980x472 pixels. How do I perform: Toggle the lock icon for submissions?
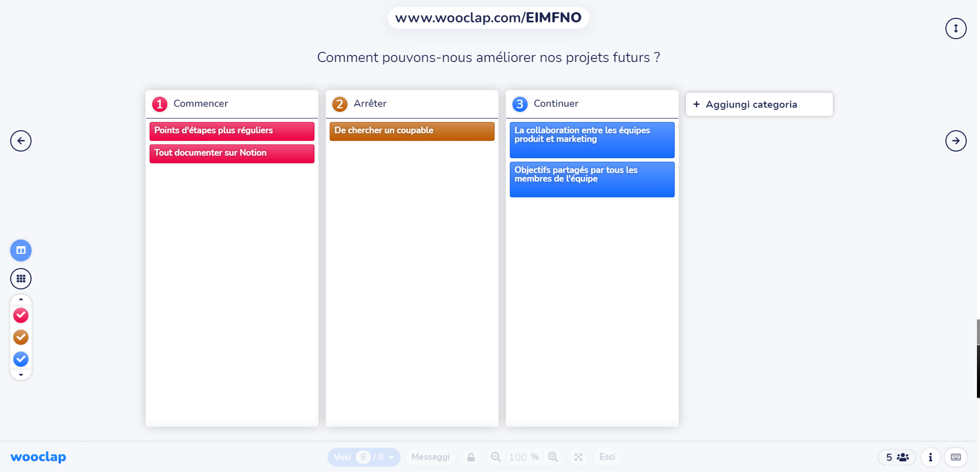pos(471,457)
